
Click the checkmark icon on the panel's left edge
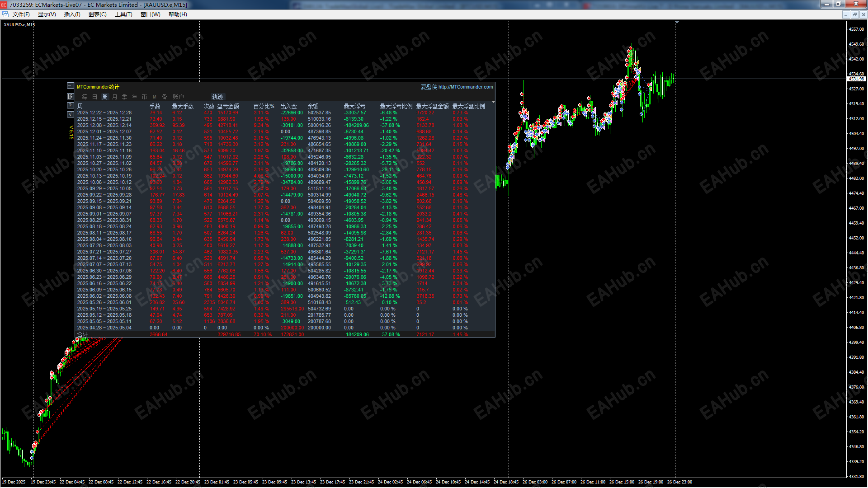70,114
